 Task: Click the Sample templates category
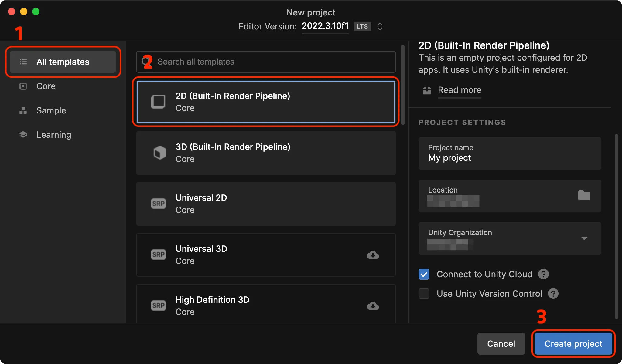click(51, 110)
